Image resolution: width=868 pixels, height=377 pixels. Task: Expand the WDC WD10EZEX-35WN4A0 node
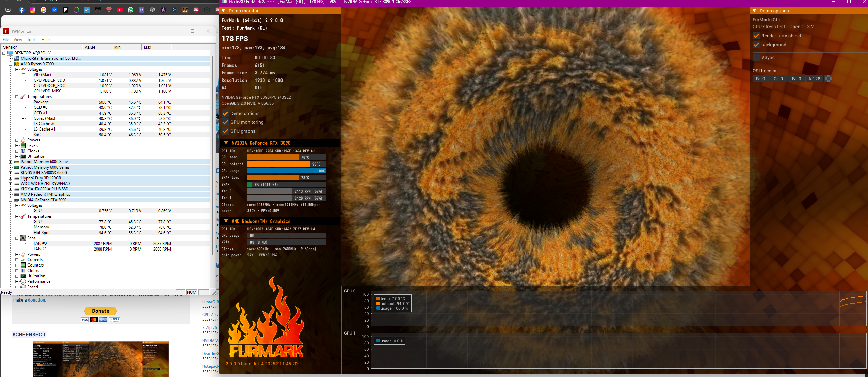pyautogui.click(x=11, y=184)
